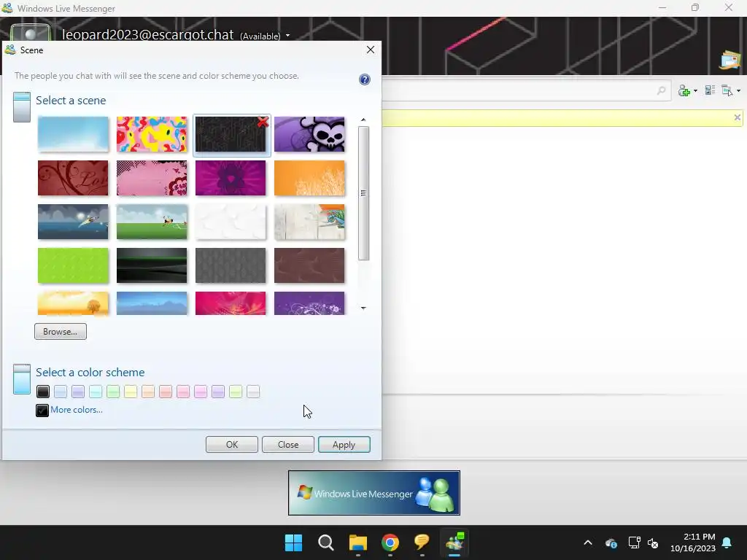This screenshot has height=560, width=747.
Task: Select the black with green line scene
Action: pos(152,265)
